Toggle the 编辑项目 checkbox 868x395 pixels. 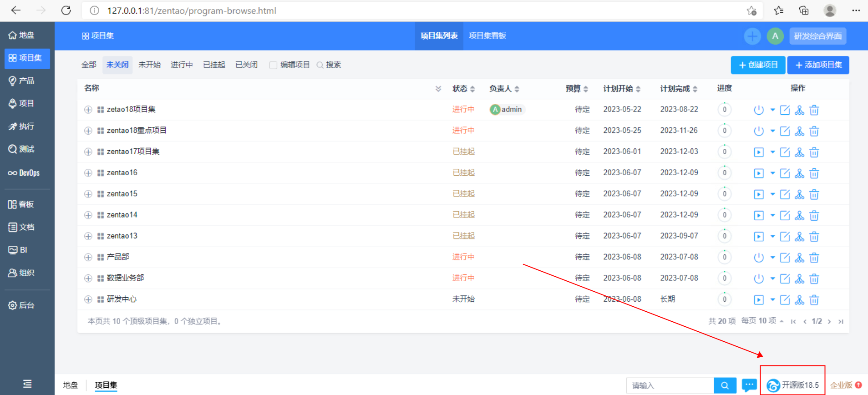click(273, 65)
